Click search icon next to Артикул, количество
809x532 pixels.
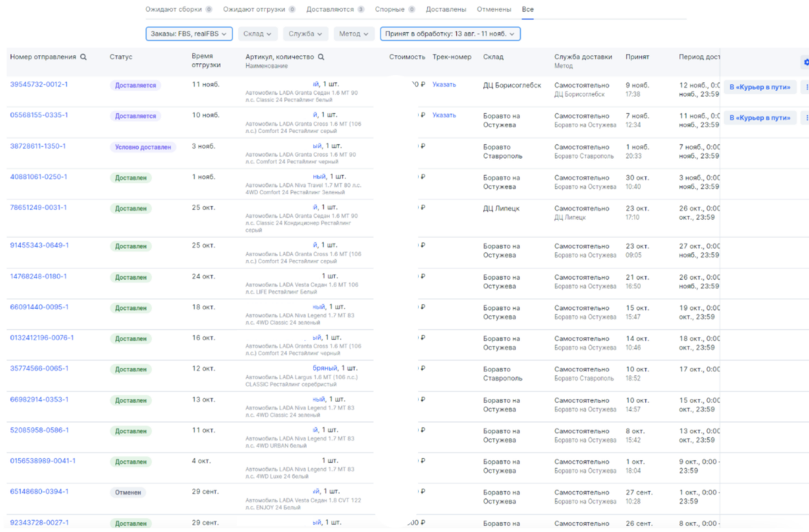[321, 57]
